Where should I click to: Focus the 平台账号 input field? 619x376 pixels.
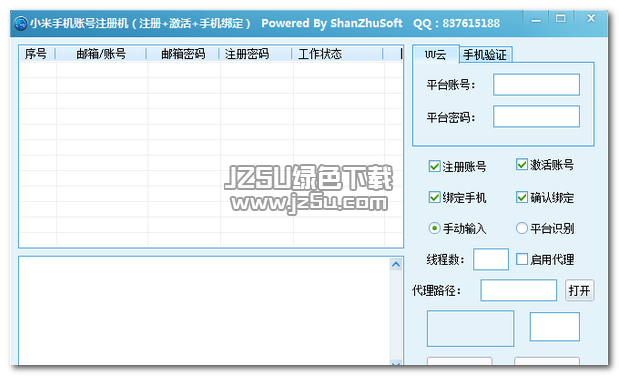(x=536, y=85)
